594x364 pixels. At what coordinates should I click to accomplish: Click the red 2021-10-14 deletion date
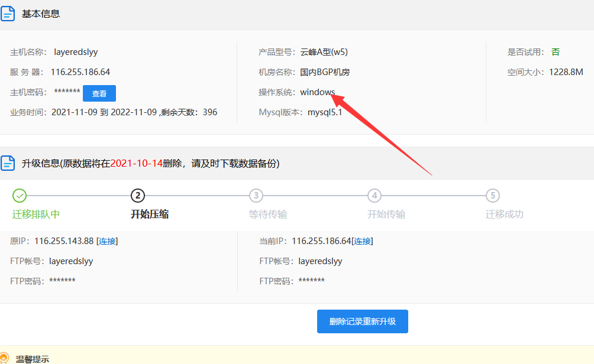136,163
